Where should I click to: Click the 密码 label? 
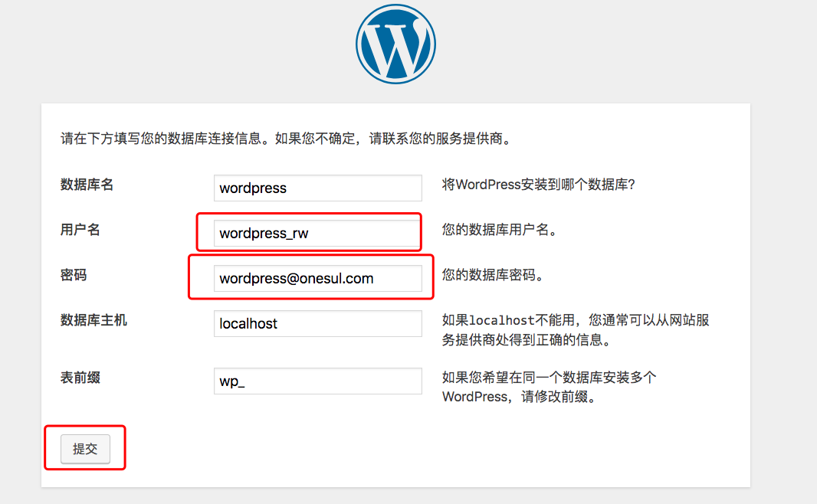(x=74, y=275)
